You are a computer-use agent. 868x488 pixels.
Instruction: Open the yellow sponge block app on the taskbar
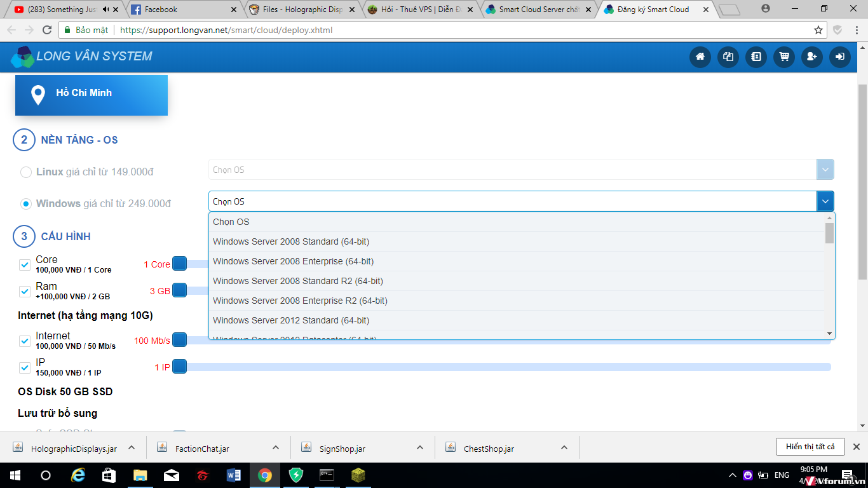pyautogui.click(x=358, y=475)
